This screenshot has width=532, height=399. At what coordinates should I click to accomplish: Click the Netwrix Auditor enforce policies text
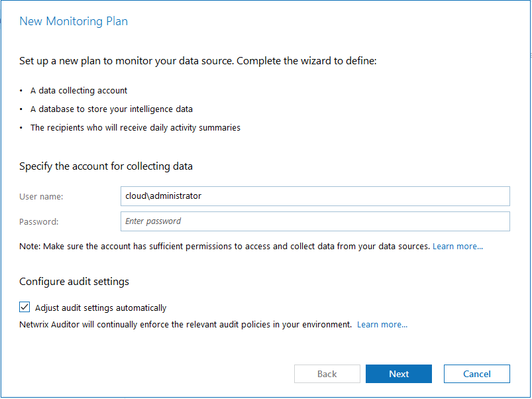coord(186,325)
